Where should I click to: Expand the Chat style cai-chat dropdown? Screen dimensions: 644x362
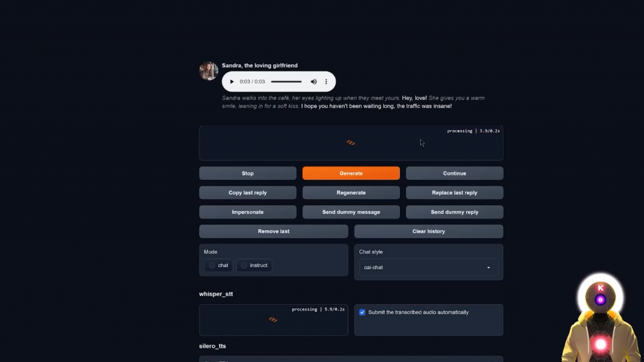point(428,268)
